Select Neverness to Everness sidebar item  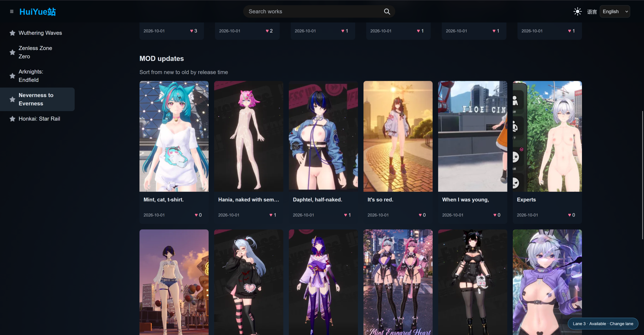(x=38, y=99)
